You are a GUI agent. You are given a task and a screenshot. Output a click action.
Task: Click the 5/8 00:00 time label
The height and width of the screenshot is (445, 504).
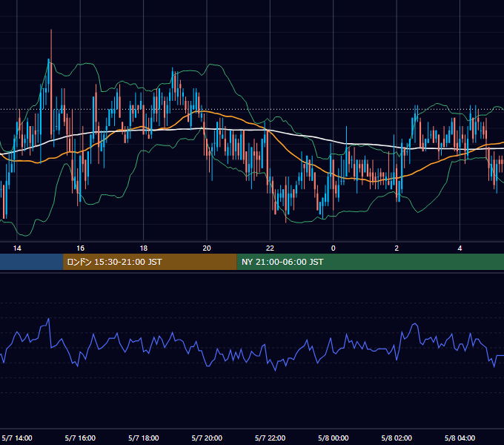(x=334, y=438)
